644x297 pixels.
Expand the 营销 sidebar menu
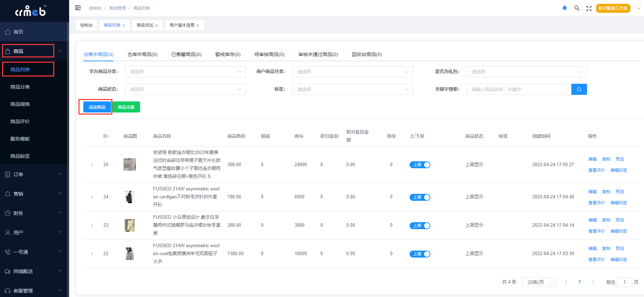click(x=34, y=194)
